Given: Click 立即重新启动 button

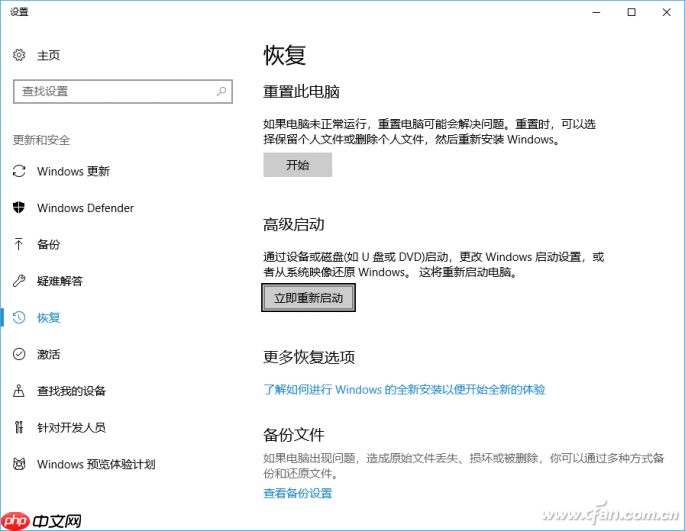Looking at the screenshot, I should tap(308, 298).
